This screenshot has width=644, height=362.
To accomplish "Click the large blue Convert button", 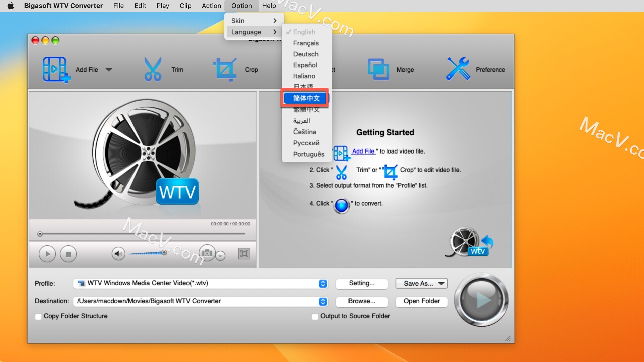I will coord(481,300).
